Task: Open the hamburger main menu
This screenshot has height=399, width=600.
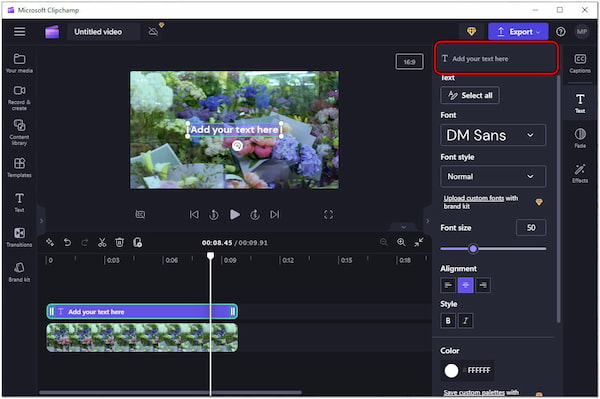Action: click(20, 32)
